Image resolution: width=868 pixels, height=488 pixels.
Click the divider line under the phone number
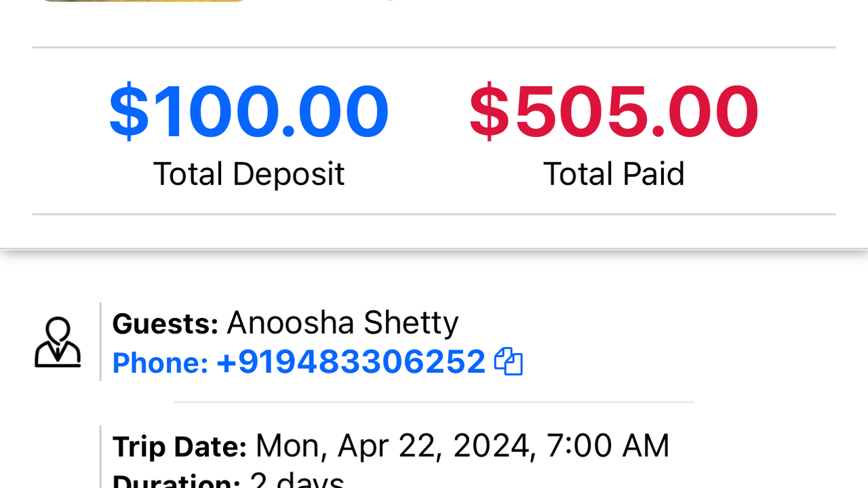coord(434,402)
